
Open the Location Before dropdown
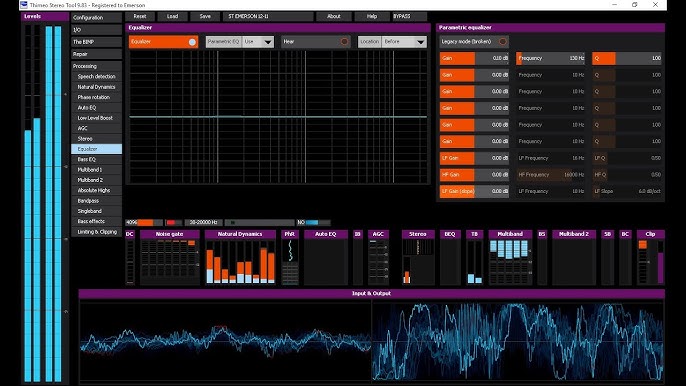pyautogui.click(x=392, y=42)
